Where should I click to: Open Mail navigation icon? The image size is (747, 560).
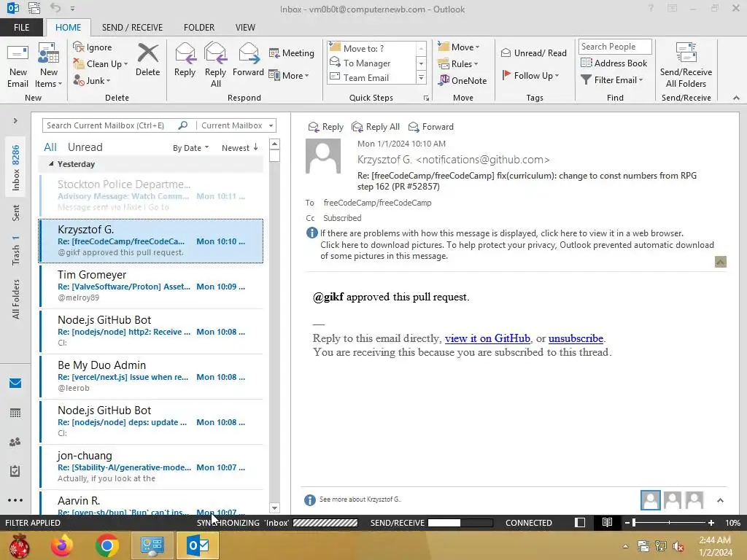15,384
